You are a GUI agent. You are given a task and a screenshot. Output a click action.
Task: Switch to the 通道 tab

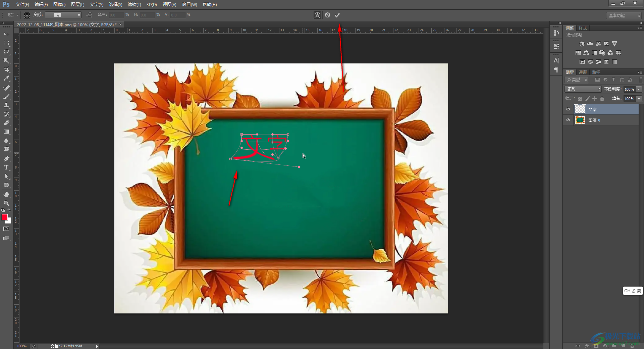[x=583, y=72]
